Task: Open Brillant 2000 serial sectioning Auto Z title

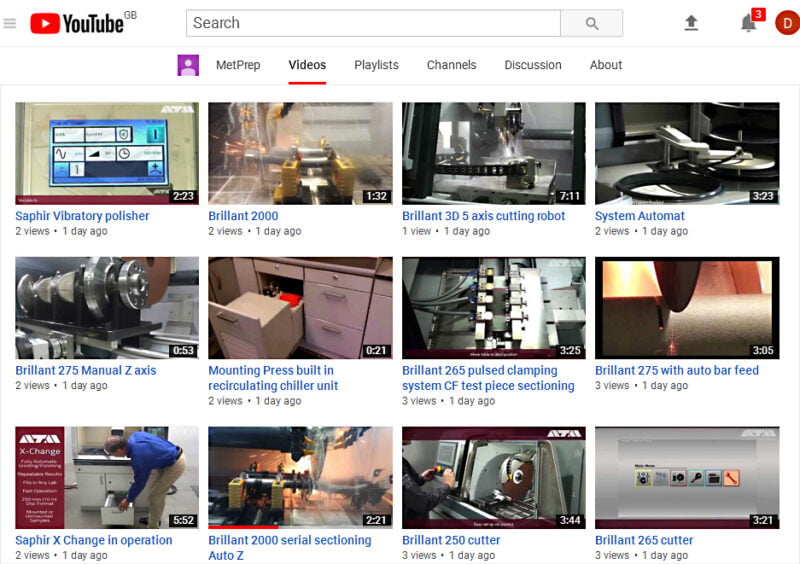Action: (290, 548)
